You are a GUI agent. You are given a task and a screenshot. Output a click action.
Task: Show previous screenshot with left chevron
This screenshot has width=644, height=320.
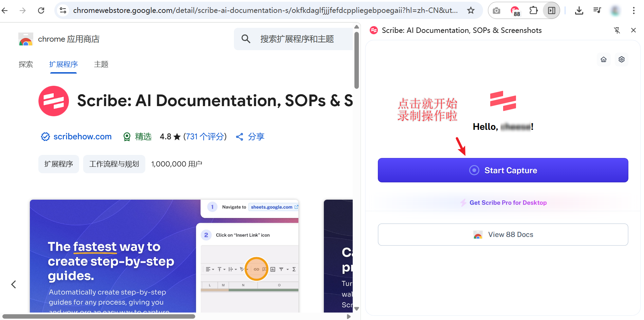[14, 284]
